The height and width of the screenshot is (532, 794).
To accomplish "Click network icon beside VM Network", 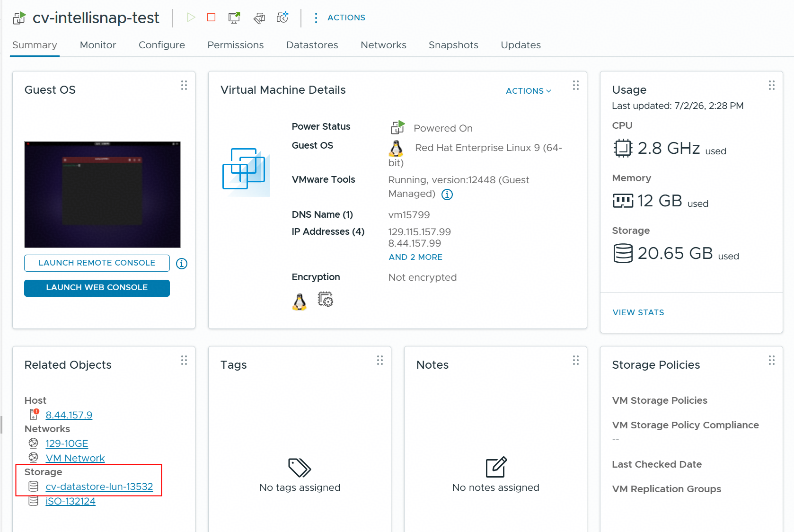I will click(x=33, y=457).
